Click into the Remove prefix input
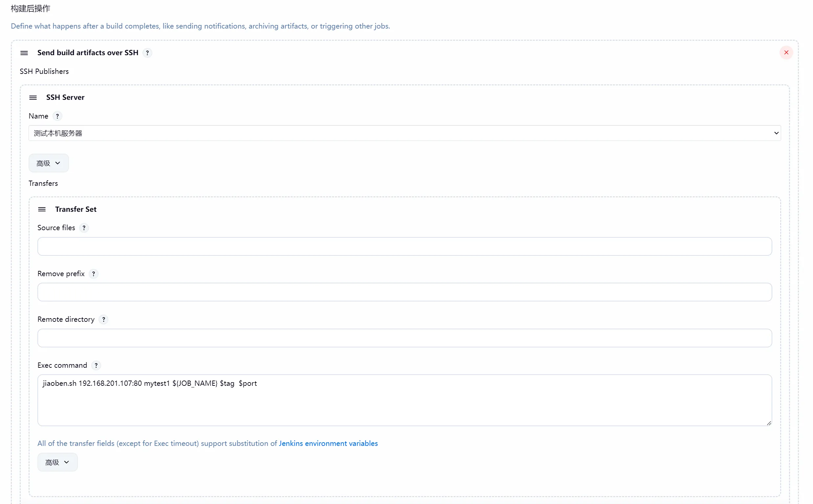813x504 pixels. tap(404, 292)
